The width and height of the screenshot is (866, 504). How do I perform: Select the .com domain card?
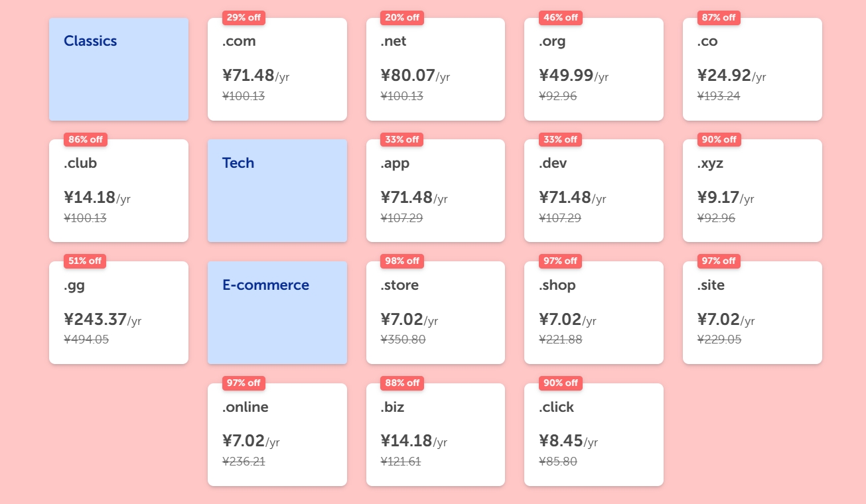point(277,70)
